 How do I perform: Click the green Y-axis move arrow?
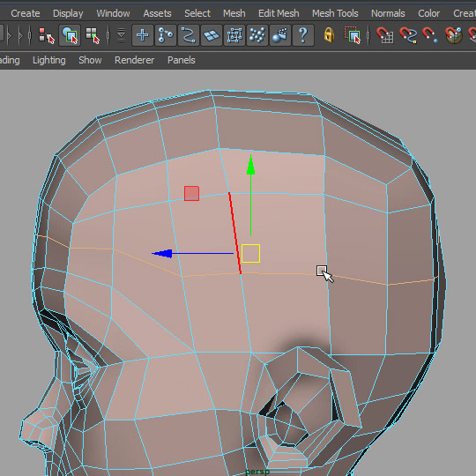(250, 166)
